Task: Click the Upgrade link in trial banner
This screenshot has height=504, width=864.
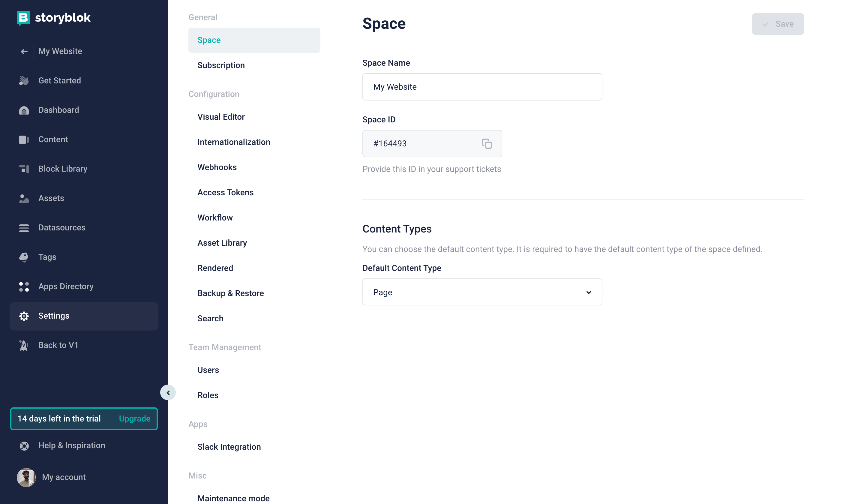Action: 134,418
